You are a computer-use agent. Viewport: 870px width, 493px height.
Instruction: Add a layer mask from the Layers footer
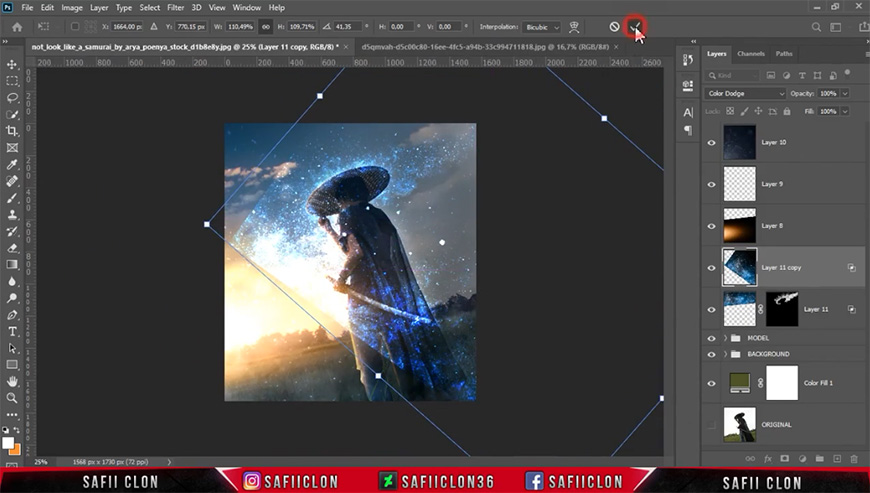click(785, 459)
